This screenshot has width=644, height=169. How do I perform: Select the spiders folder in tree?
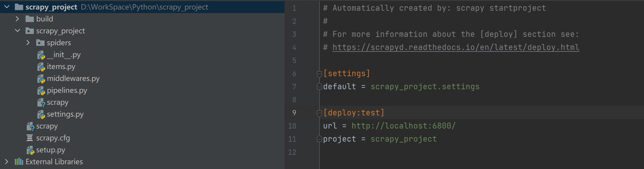point(59,43)
